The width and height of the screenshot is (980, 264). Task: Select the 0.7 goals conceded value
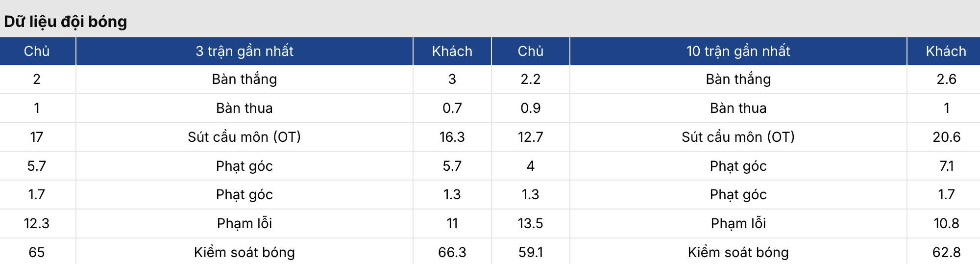coord(452,108)
